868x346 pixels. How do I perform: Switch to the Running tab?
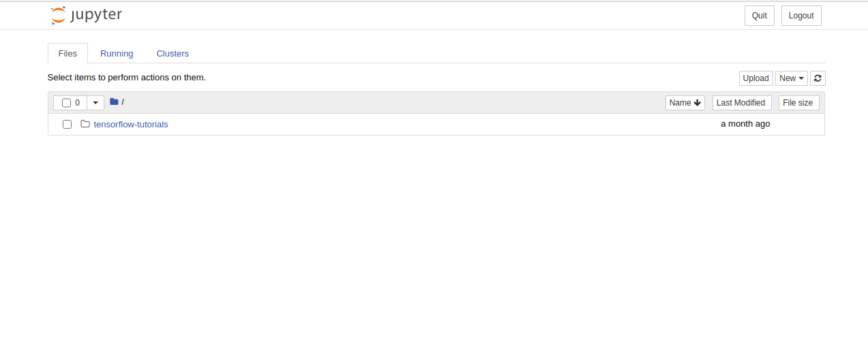(117, 53)
